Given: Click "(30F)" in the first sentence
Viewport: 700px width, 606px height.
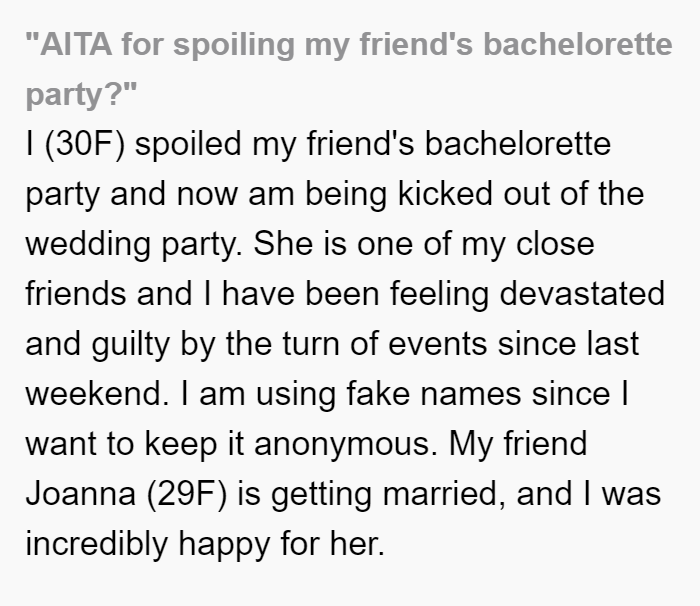Looking at the screenshot, I should (x=85, y=144).
